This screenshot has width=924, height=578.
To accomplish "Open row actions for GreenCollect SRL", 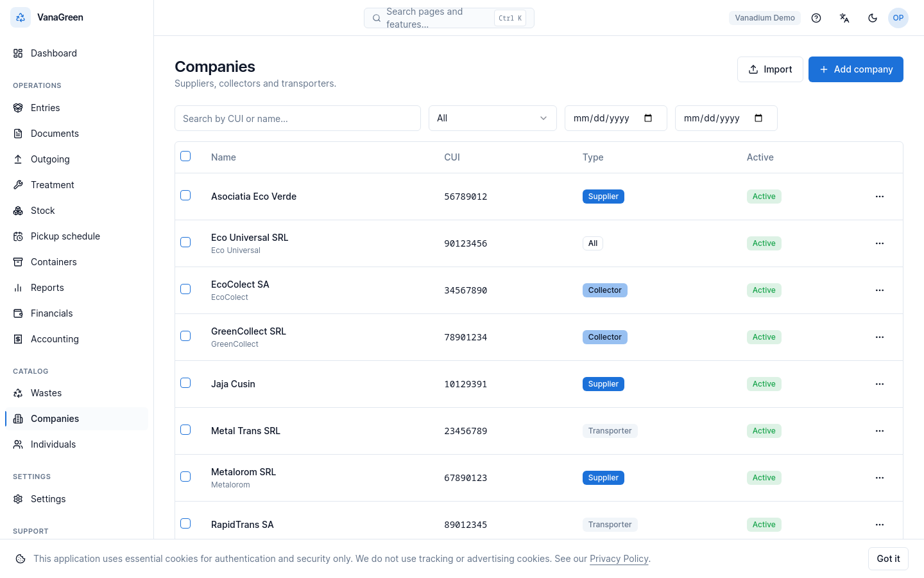I will [880, 337].
